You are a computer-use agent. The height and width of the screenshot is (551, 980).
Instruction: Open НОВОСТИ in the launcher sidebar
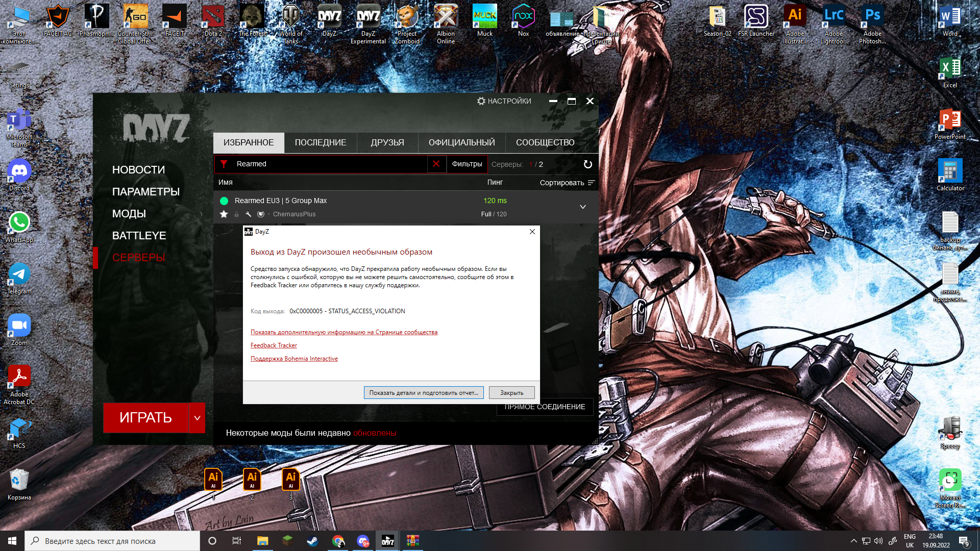(138, 170)
